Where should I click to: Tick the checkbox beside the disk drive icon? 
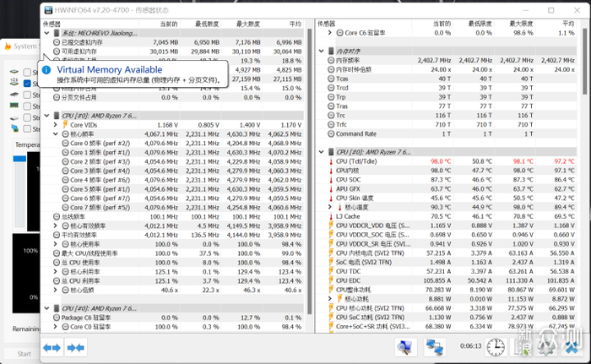click(x=27, y=117)
